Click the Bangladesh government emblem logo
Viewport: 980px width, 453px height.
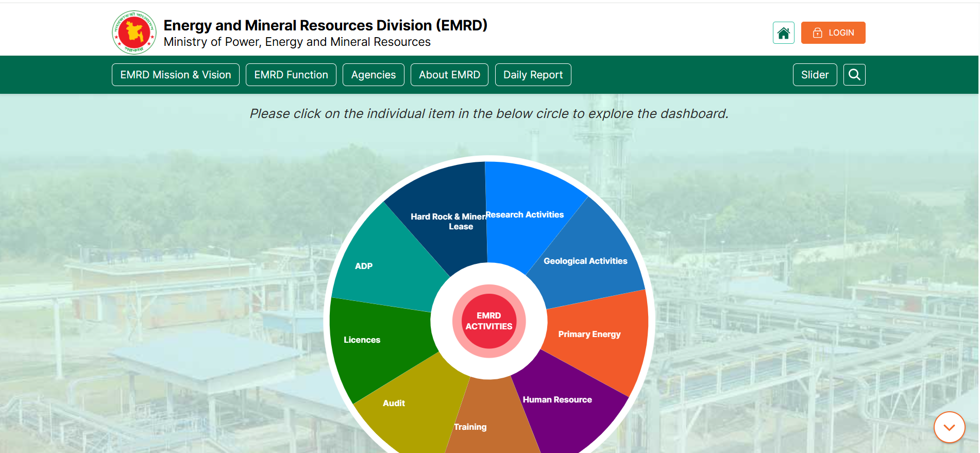tap(134, 32)
